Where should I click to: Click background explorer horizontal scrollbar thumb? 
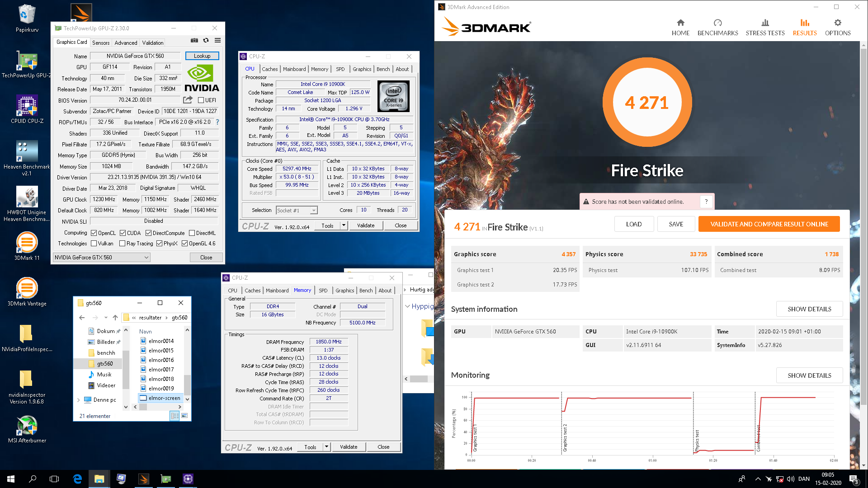point(419,379)
